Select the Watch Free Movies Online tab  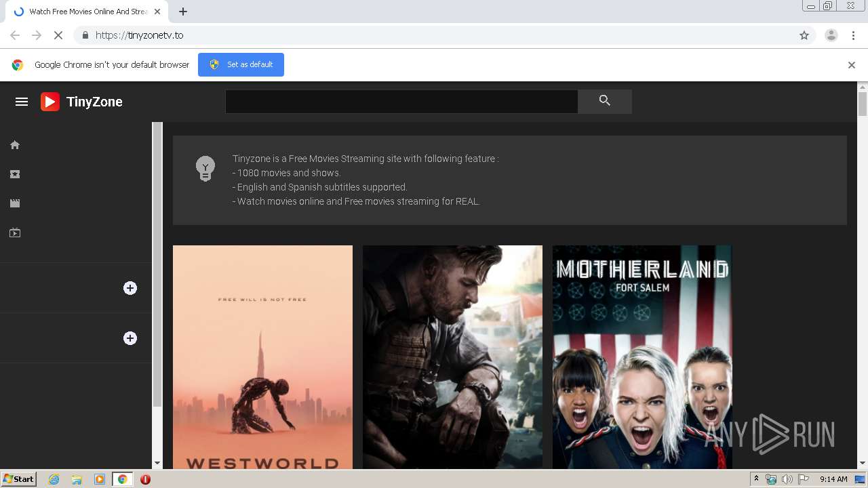[x=87, y=12]
